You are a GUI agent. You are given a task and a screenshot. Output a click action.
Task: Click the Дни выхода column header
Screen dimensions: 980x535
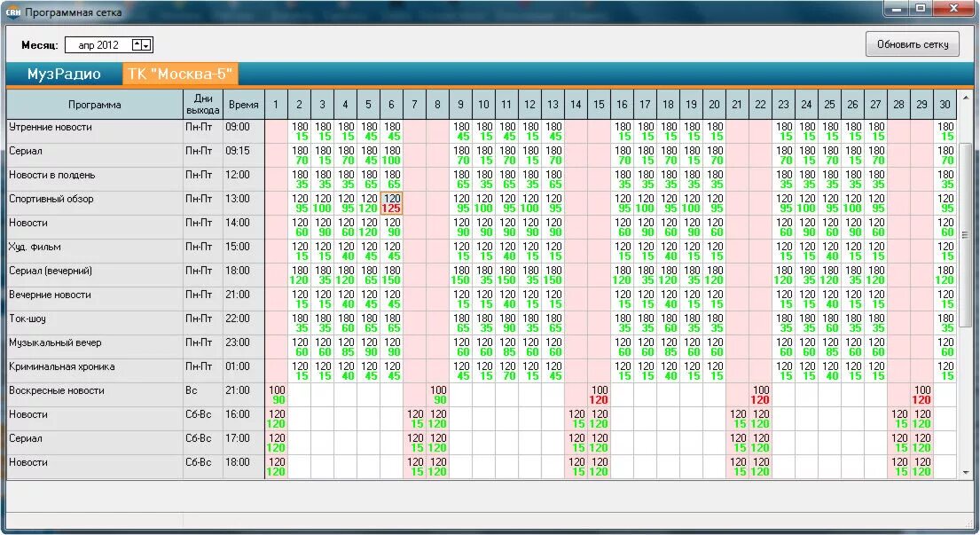tap(202, 105)
